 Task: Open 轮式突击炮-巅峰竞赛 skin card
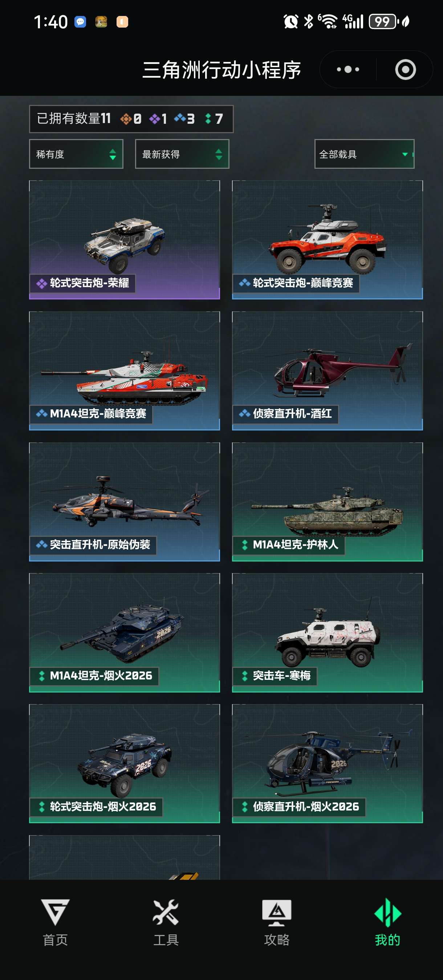(x=327, y=240)
